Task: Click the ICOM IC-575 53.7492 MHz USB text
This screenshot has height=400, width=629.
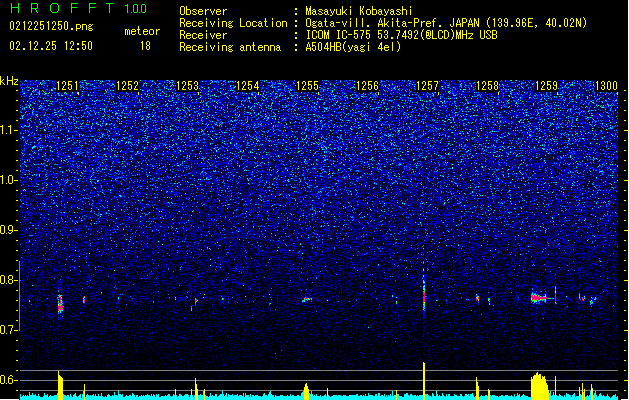Action: click(x=402, y=35)
